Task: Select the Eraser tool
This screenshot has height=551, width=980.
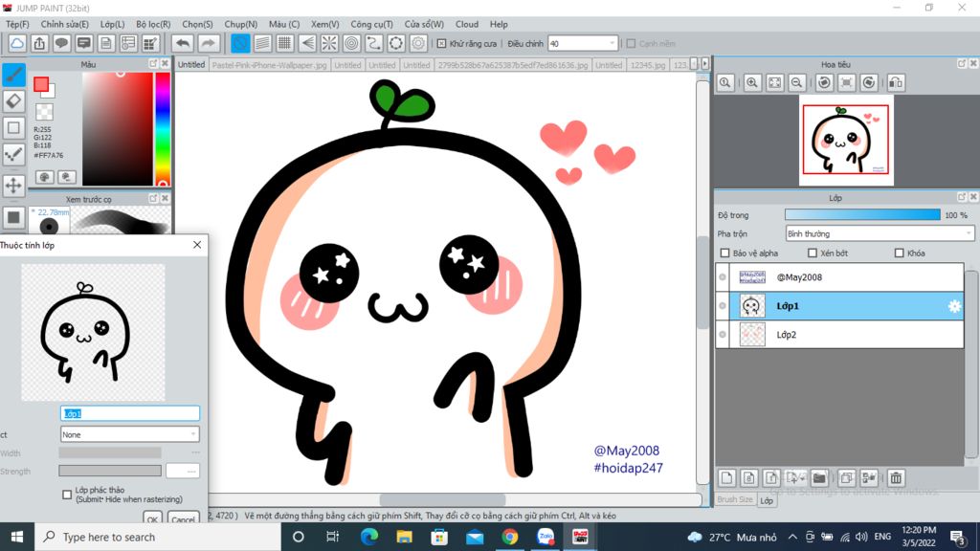Action: click(x=13, y=101)
